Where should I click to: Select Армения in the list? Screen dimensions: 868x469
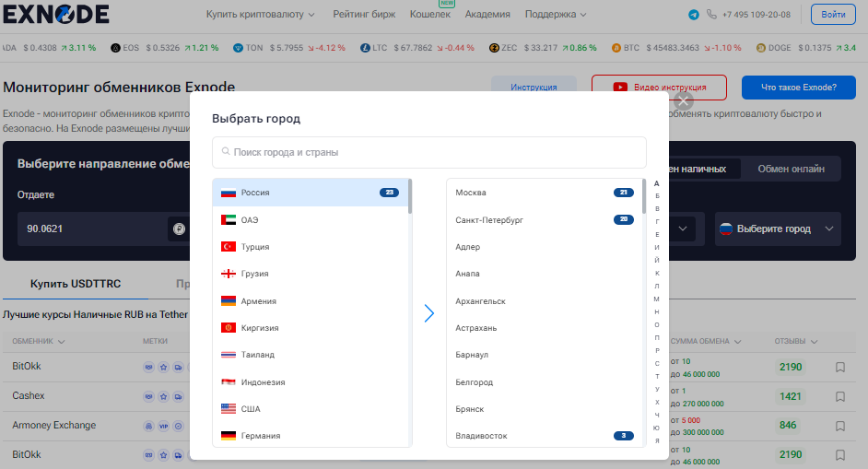click(310, 300)
